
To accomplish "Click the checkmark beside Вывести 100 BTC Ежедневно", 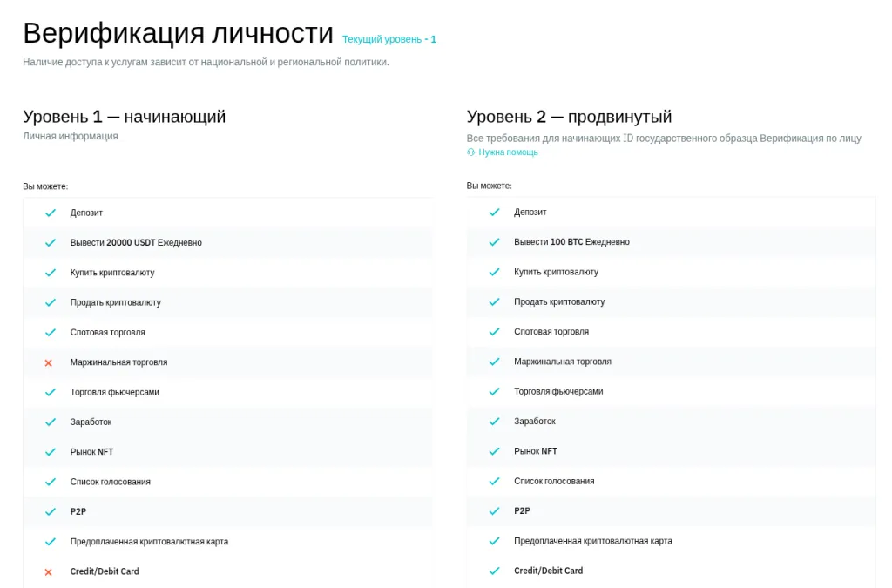I will click(494, 242).
